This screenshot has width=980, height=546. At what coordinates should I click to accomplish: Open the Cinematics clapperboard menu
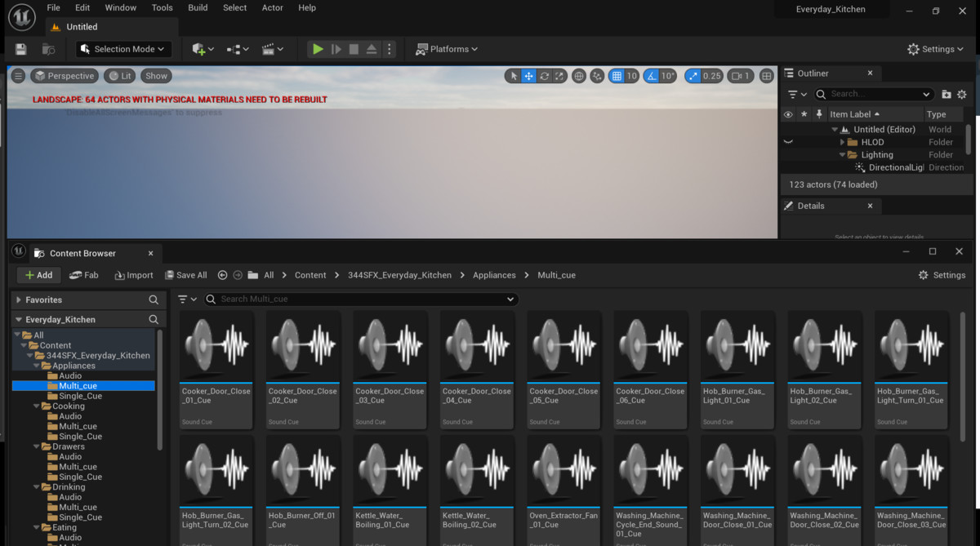pos(273,49)
